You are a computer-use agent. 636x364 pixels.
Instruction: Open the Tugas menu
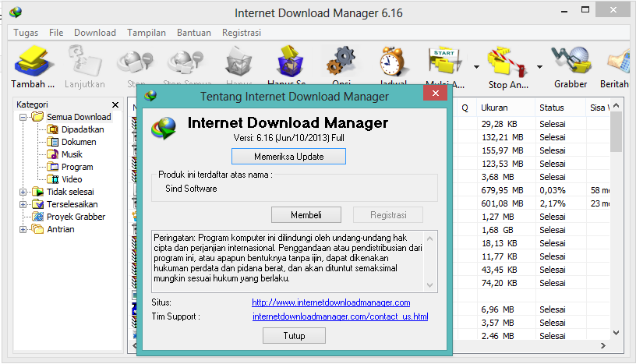coord(26,33)
